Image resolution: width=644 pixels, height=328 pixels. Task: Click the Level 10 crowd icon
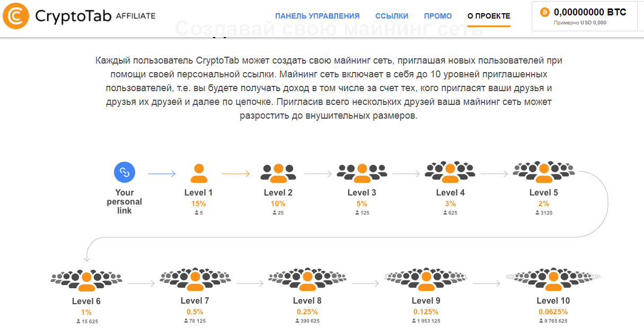[554, 280]
